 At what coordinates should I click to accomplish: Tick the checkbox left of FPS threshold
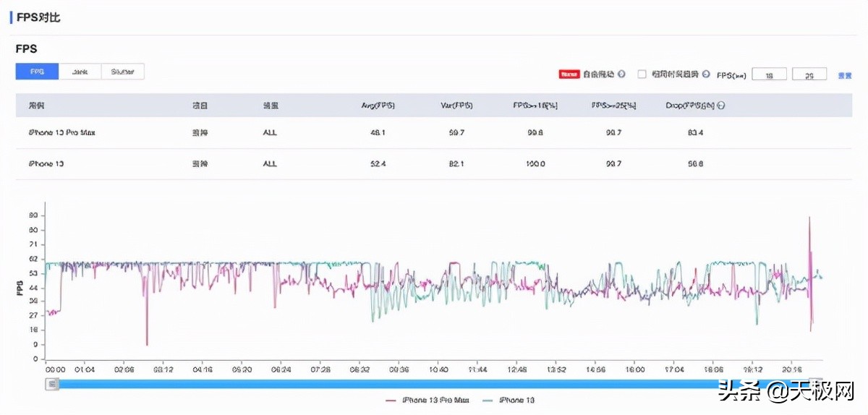click(642, 74)
